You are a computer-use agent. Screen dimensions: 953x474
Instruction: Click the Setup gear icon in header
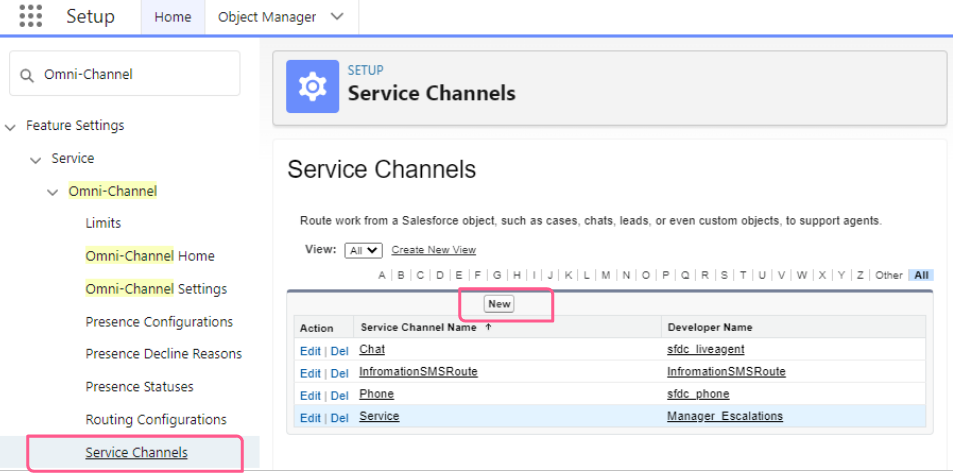(312, 86)
